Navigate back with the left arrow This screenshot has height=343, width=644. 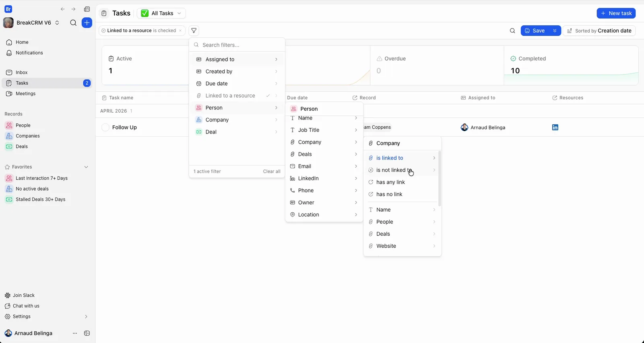[x=62, y=9]
